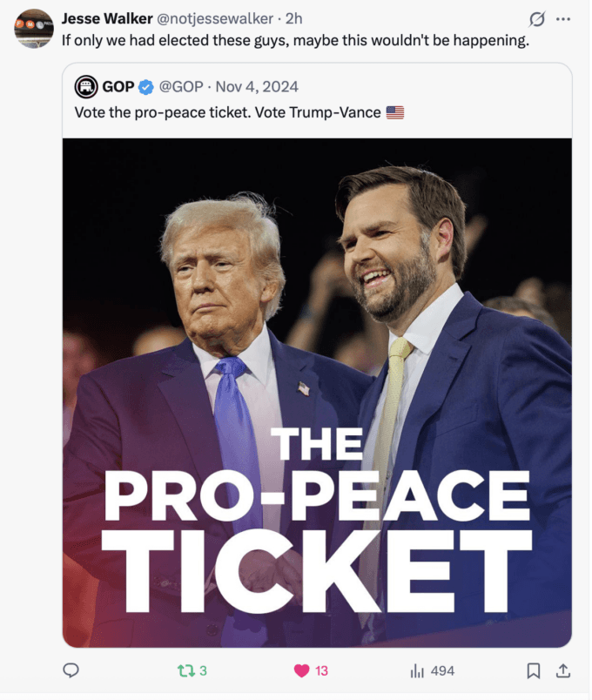Click the repost arrows icon

coord(185,670)
